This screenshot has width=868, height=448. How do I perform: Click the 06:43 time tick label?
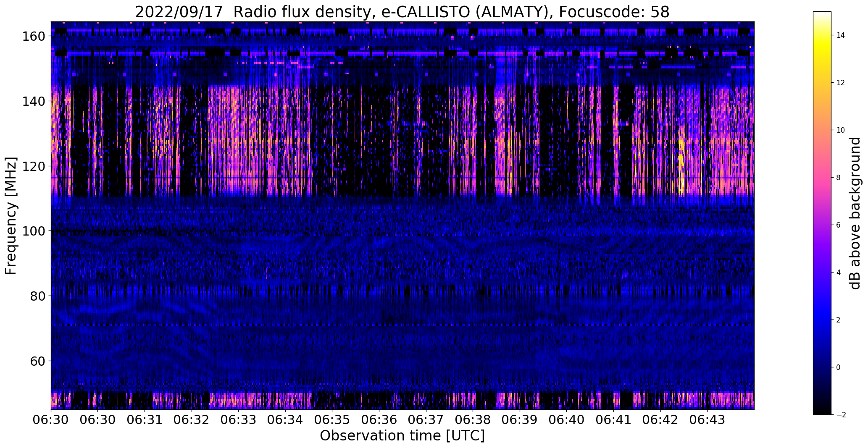tap(707, 420)
